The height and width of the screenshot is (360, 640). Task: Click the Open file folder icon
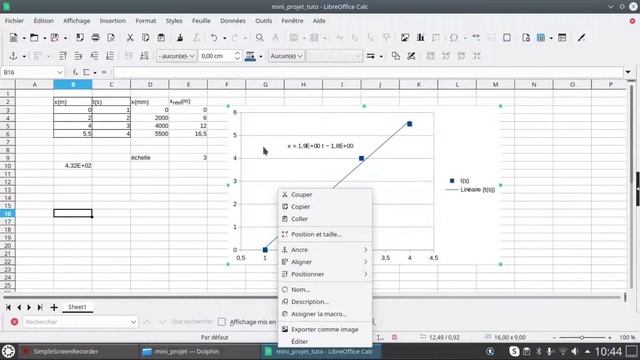[x=34, y=38]
